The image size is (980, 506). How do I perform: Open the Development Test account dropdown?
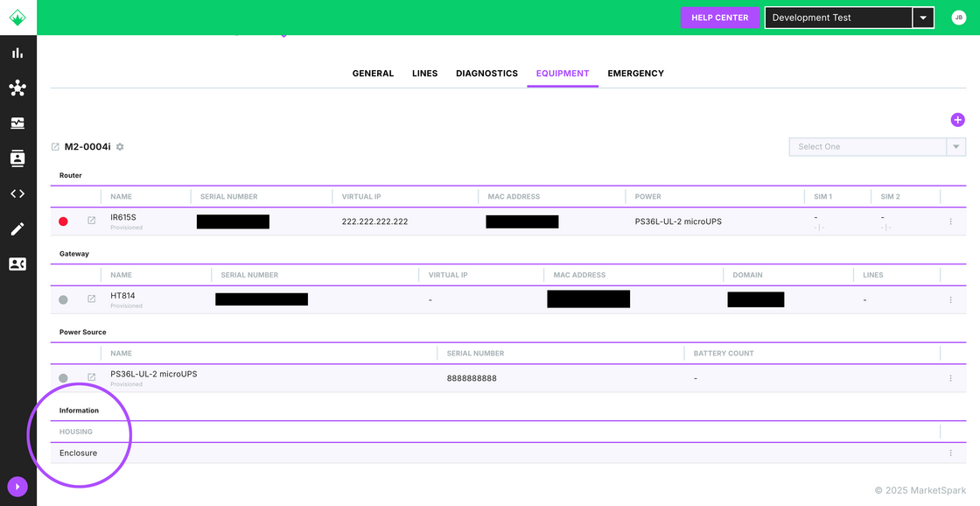[x=923, y=18]
